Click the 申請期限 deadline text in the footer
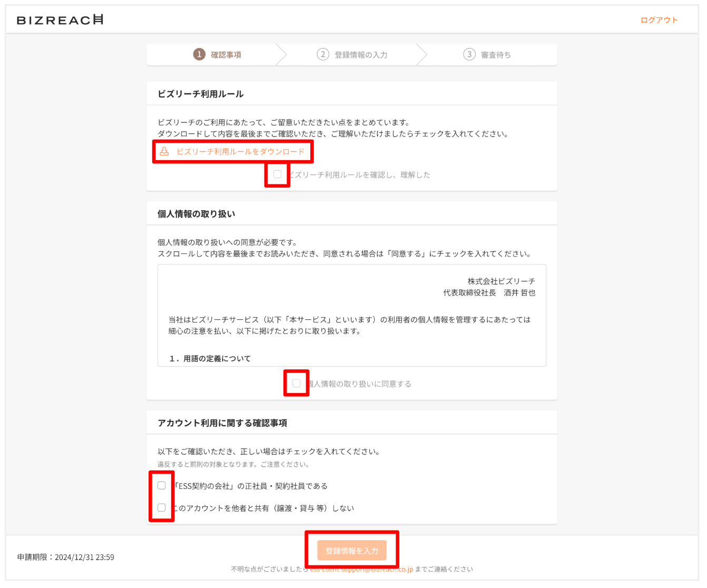The height and width of the screenshot is (588, 707). pos(66,557)
